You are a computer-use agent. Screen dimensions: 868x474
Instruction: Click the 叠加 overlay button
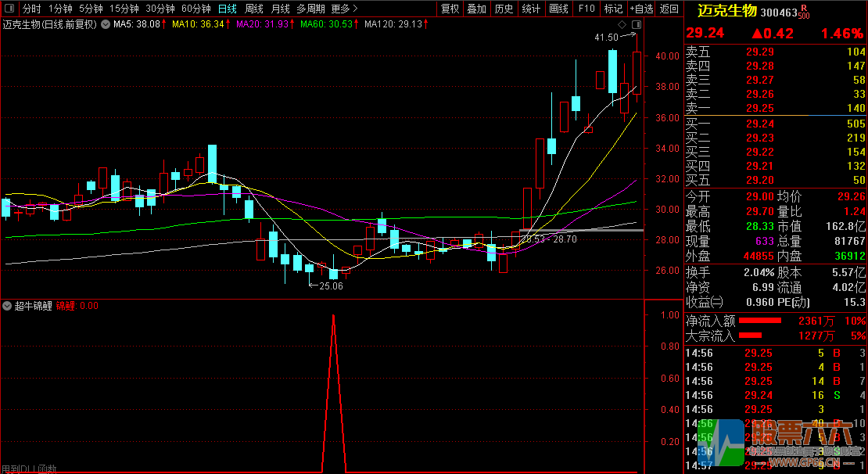(x=476, y=9)
